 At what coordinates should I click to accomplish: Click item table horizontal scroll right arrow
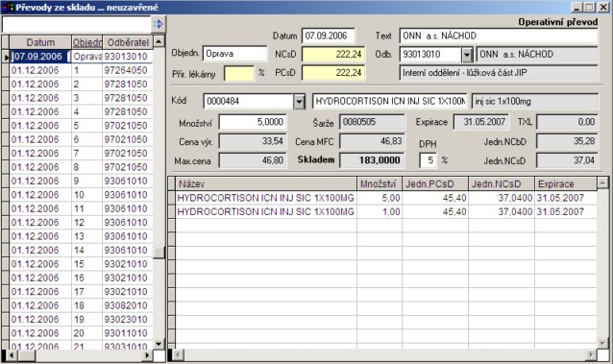[592, 354]
